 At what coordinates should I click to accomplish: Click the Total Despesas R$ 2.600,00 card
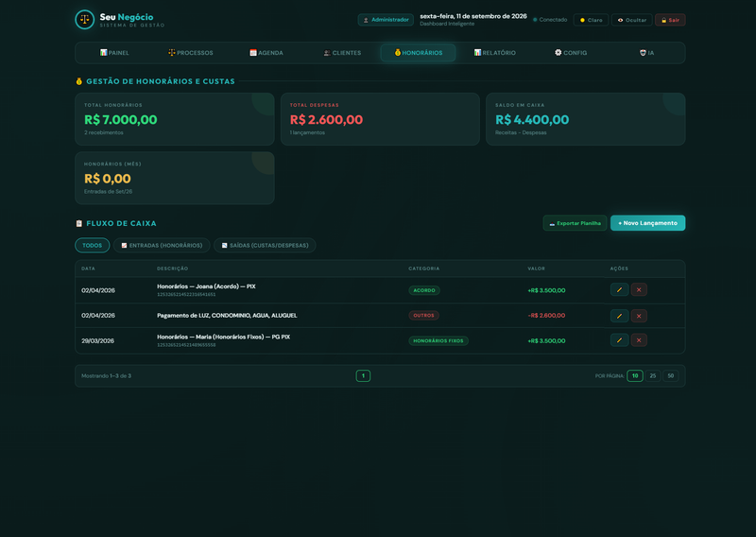[x=380, y=119]
